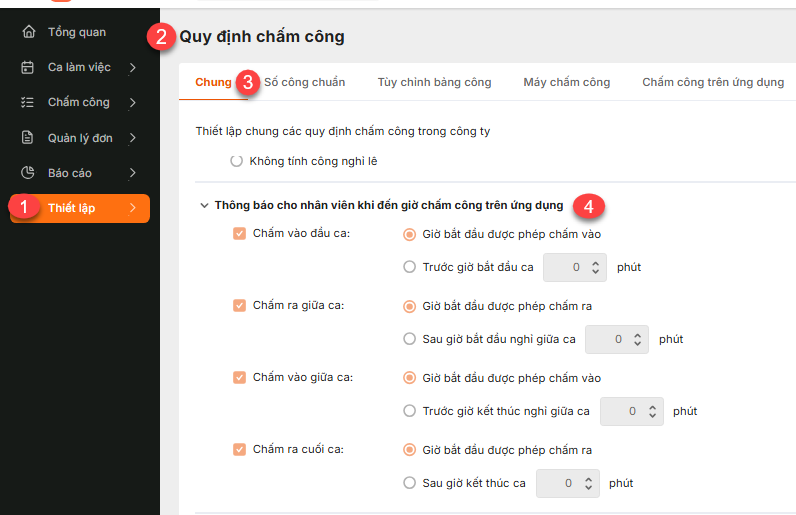Click the Báo cáo pie chart icon
The width and height of the screenshot is (796, 515).
(x=28, y=173)
